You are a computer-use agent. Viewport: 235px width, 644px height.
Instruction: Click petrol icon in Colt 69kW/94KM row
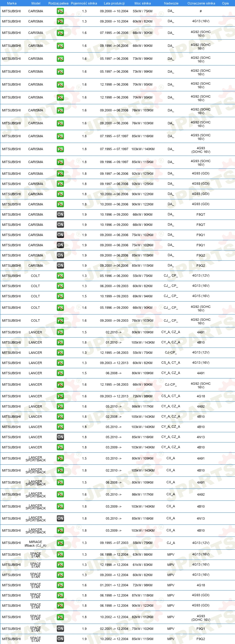60,296
